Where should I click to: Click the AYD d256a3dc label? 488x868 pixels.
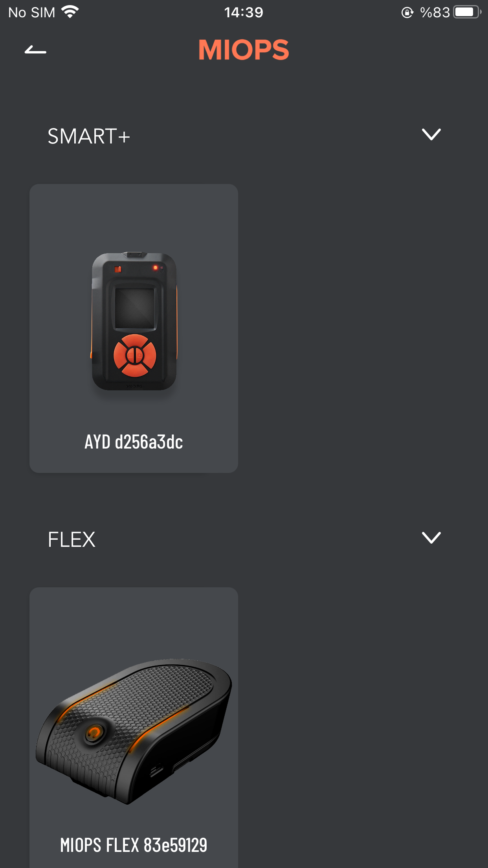coord(134,442)
